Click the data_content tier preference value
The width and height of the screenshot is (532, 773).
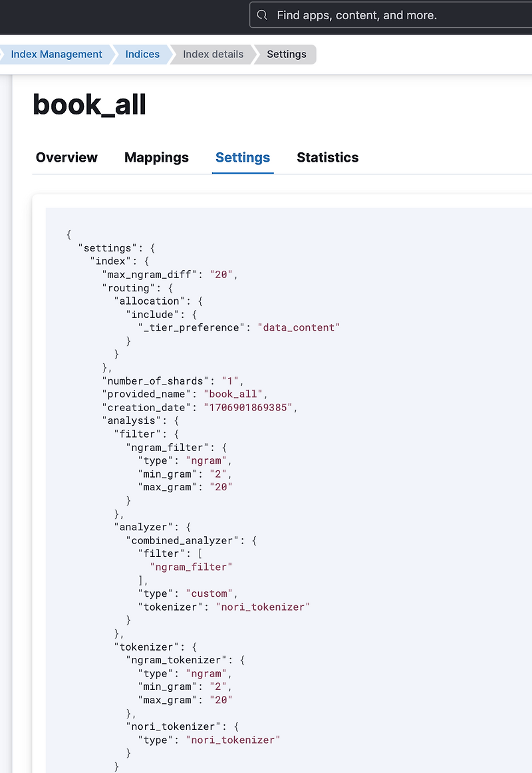299,327
